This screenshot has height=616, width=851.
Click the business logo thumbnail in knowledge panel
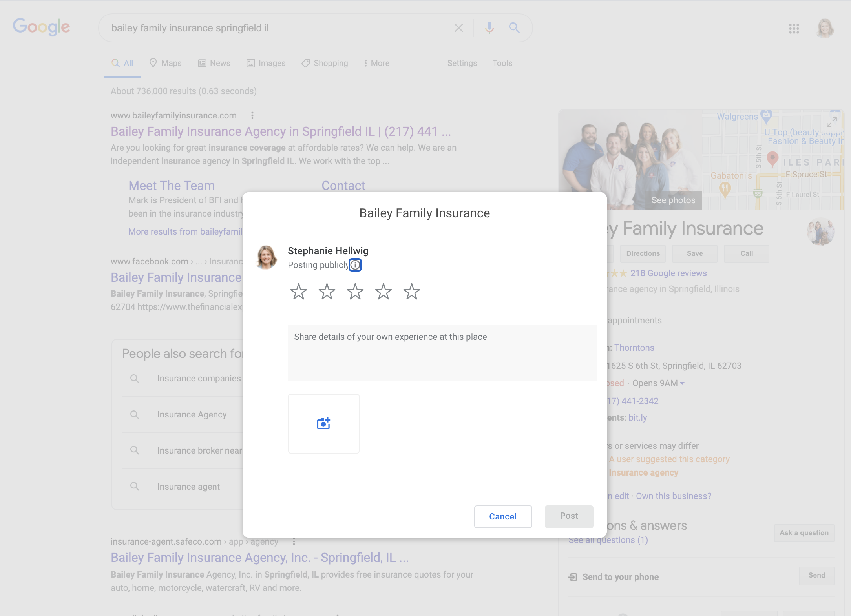coord(821,231)
